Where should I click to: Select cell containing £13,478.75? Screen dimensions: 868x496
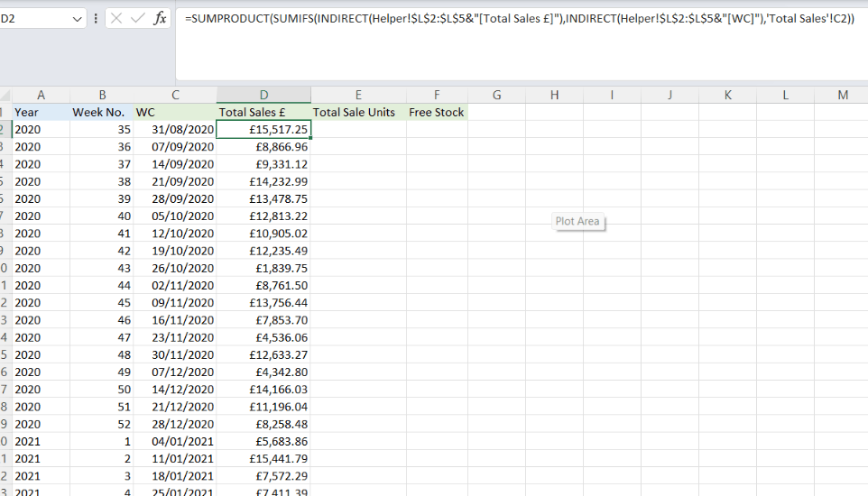point(263,198)
